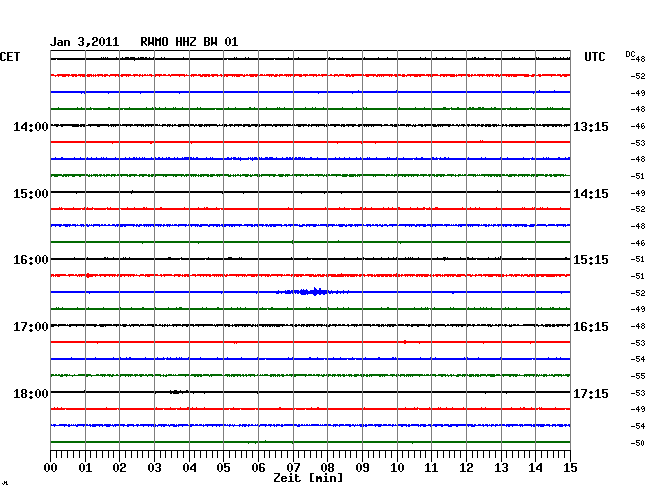Click the black signal blip on the 18:00 trace
Viewport: 650px width, 494px height.
tap(178, 392)
